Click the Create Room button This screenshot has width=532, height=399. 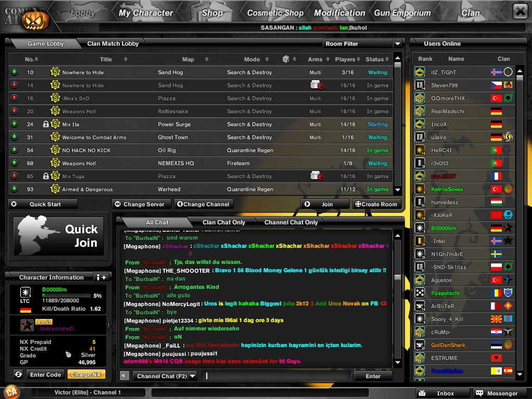377,204
